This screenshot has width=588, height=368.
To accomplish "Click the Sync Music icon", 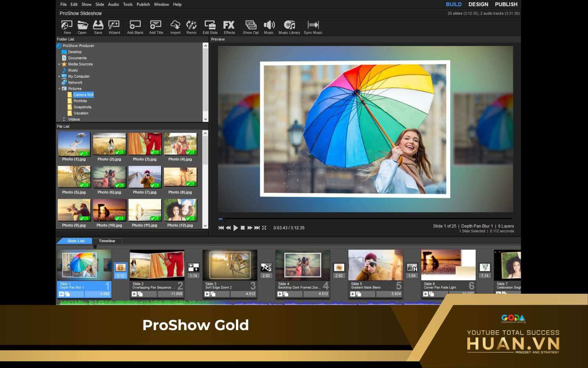I will [x=313, y=27].
